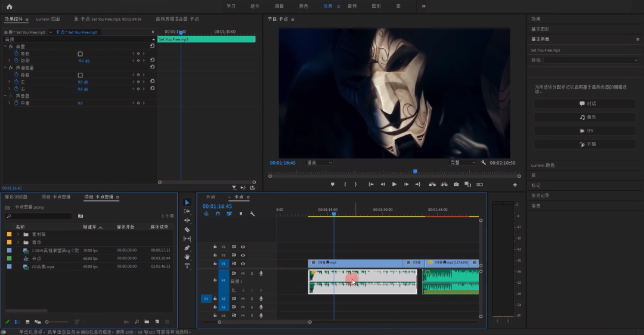Toggle the timeline Snap magnet icon
644x335 pixels.
(218, 213)
